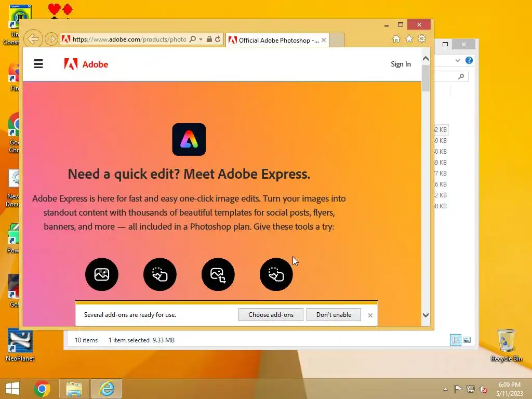Click the vertical scrollbar thumb
532x399 pixels.
click(426, 78)
